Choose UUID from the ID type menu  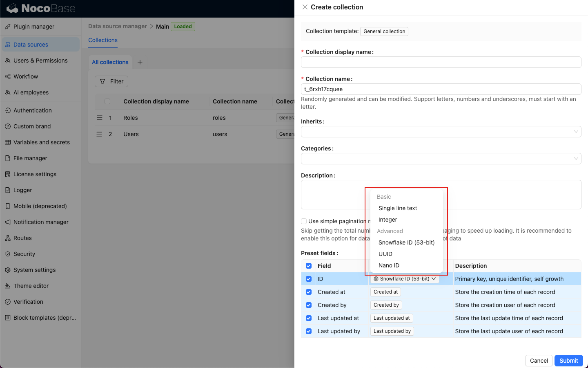[x=385, y=254]
